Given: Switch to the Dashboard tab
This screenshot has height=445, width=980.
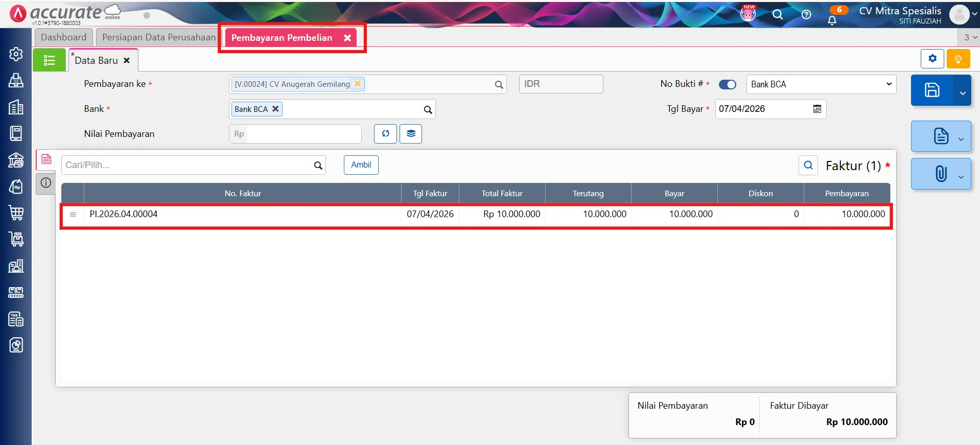Looking at the screenshot, I should click(63, 37).
